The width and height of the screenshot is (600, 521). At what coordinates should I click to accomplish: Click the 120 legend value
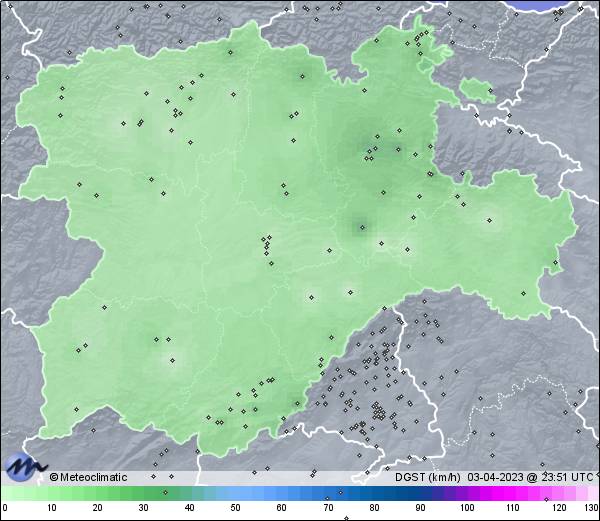[559, 508]
